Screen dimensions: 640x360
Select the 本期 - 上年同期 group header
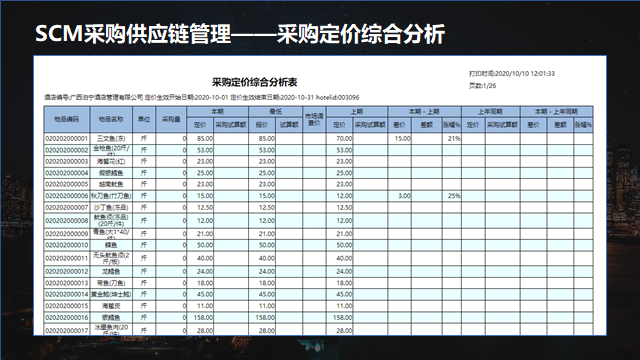click(557, 111)
